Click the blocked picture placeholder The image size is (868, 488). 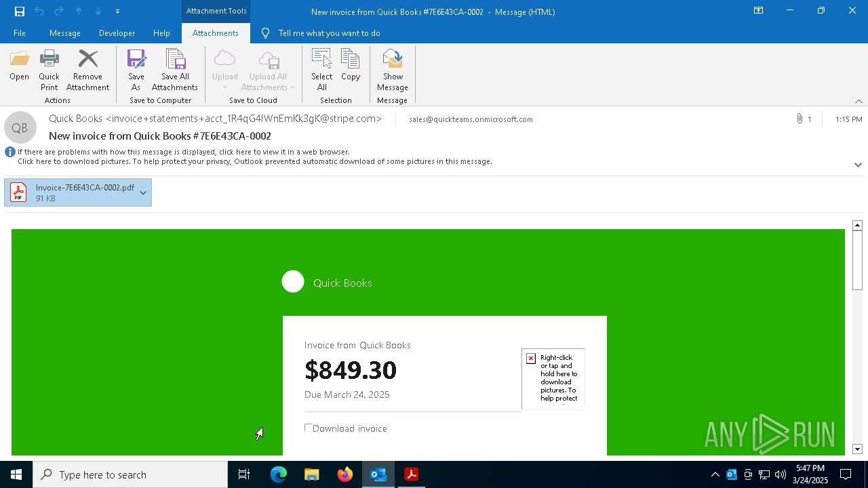[553, 379]
